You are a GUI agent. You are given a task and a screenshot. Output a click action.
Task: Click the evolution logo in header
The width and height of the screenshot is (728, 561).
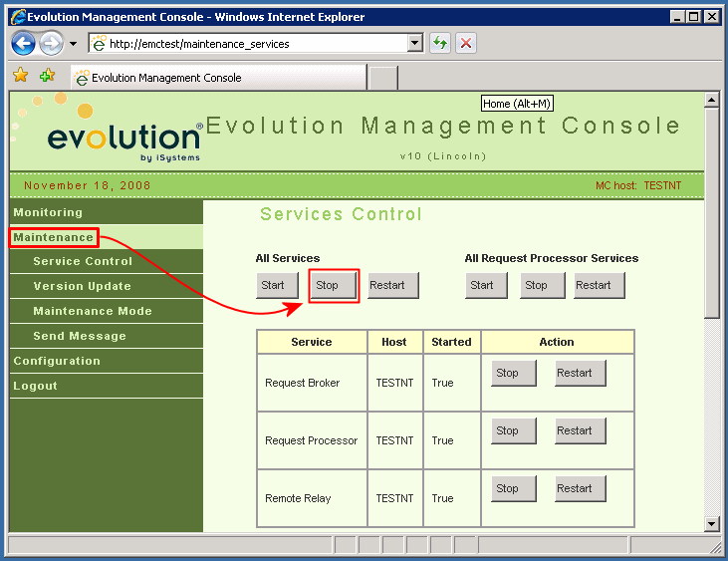(124, 140)
